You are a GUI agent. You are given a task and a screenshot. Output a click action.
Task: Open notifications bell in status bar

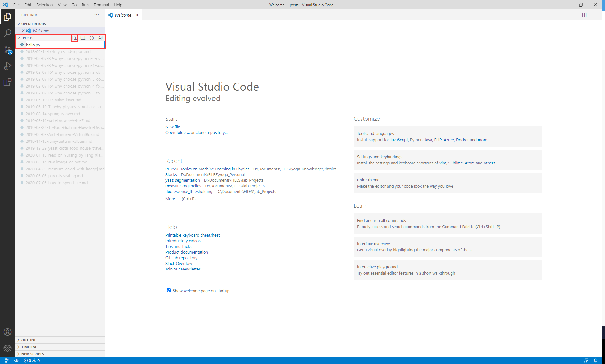click(x=596, y=361)
